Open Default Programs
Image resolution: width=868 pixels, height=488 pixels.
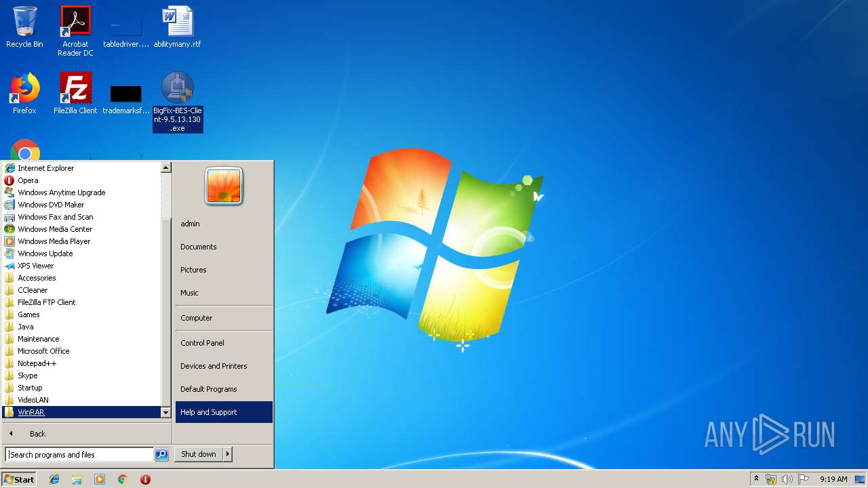click(224, 389)
